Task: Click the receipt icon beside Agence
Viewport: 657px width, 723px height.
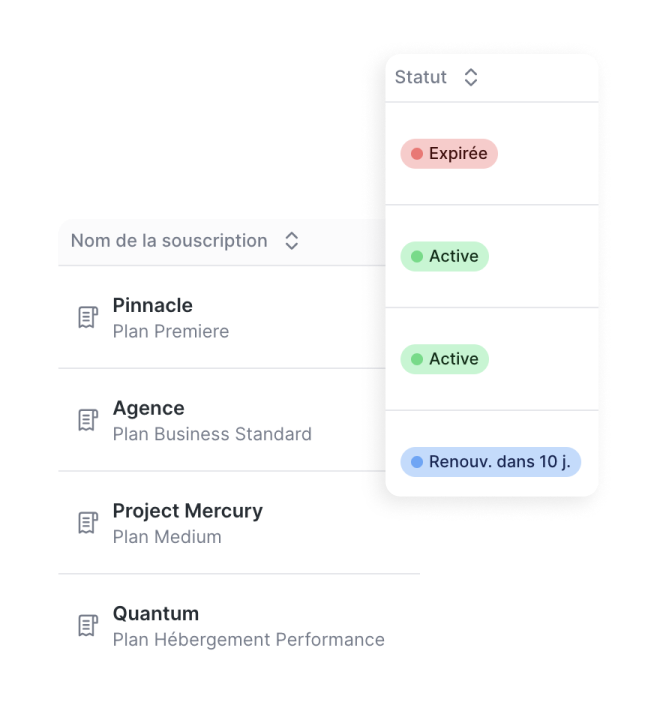Action: tap(88, 421)
